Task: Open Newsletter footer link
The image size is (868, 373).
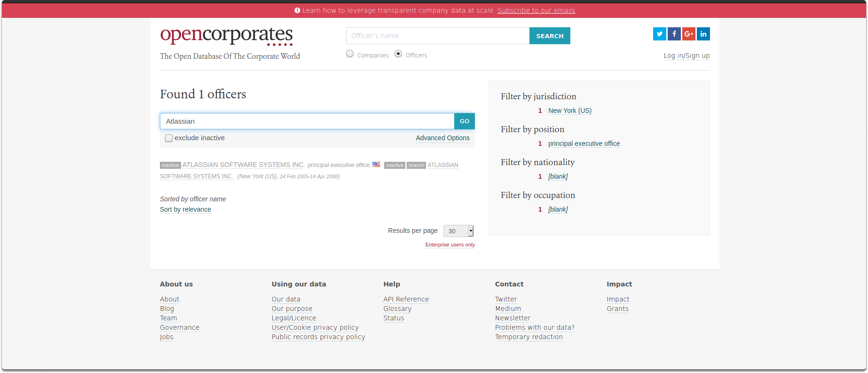Action: click(x=513, y=318)
